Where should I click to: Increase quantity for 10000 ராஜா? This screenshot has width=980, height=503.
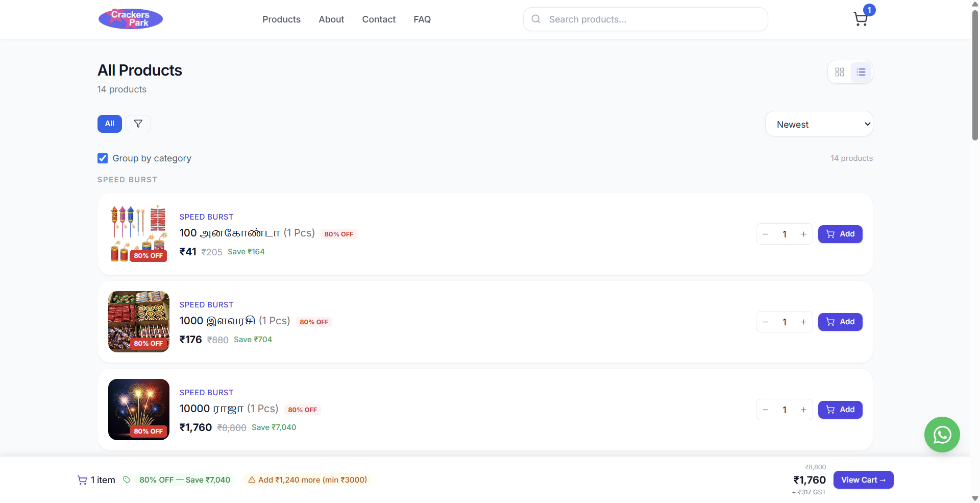(x=803, y=410)
